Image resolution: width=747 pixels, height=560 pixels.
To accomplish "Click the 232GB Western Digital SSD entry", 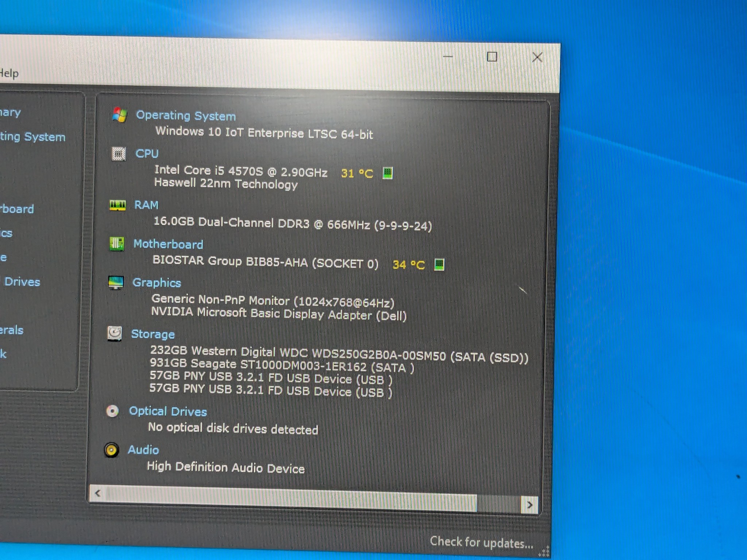I will [x=339, y=354].
